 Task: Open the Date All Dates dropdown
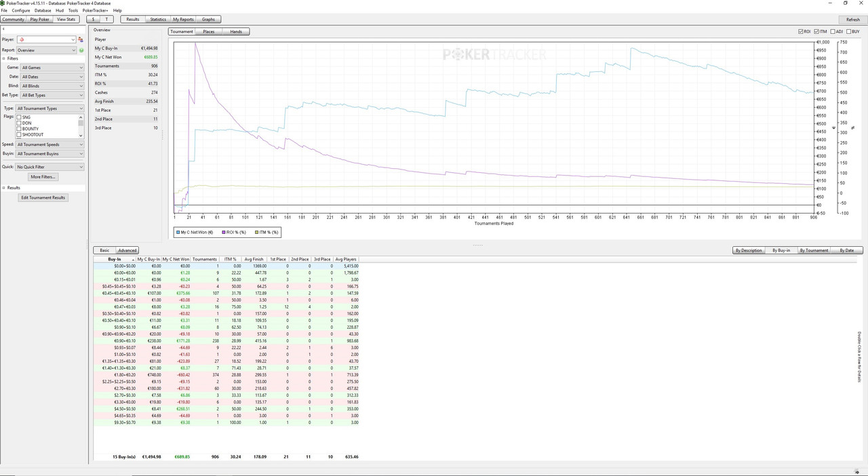point(52,77)
